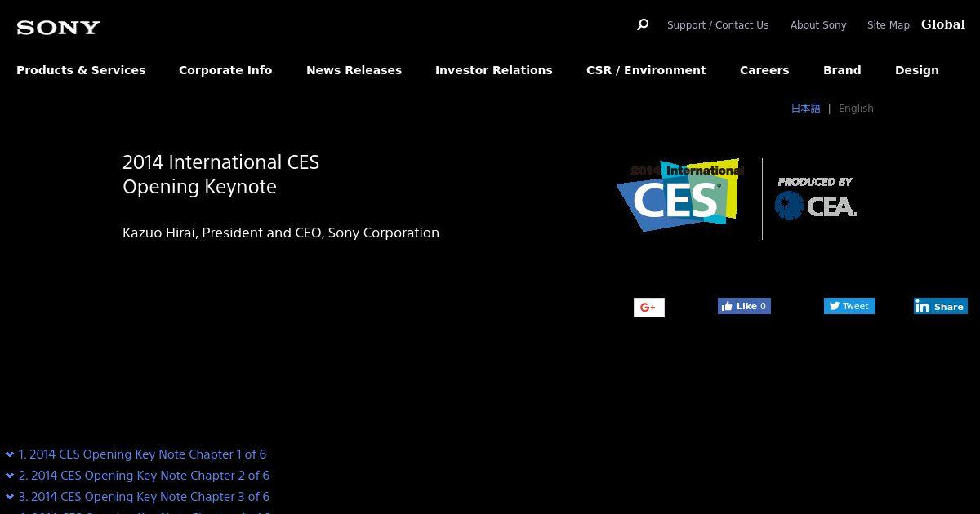Switch language to 日本語
Screen dimensions: 980x514
[x=805, y=108]
